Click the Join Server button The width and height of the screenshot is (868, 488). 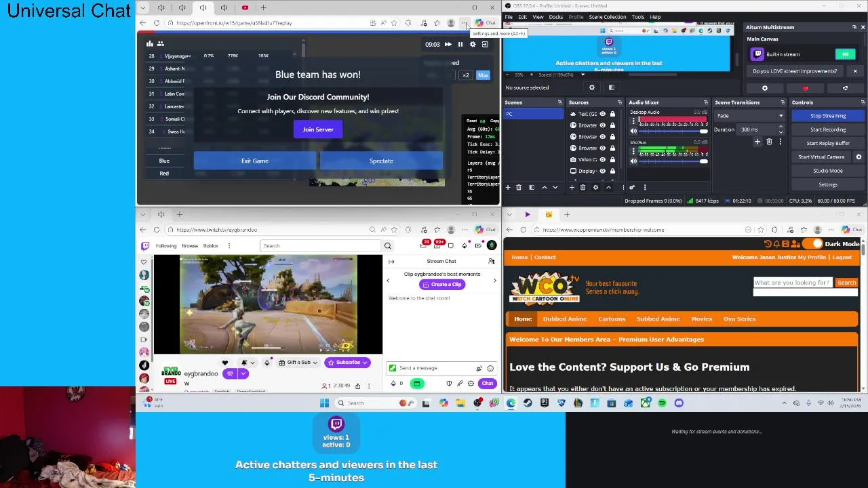pos(318,129)
